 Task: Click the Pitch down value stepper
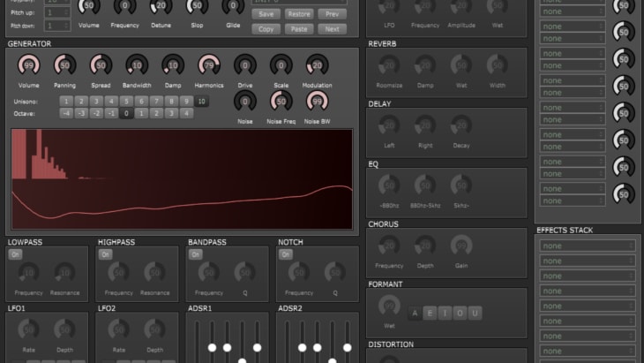click(56, 26)
